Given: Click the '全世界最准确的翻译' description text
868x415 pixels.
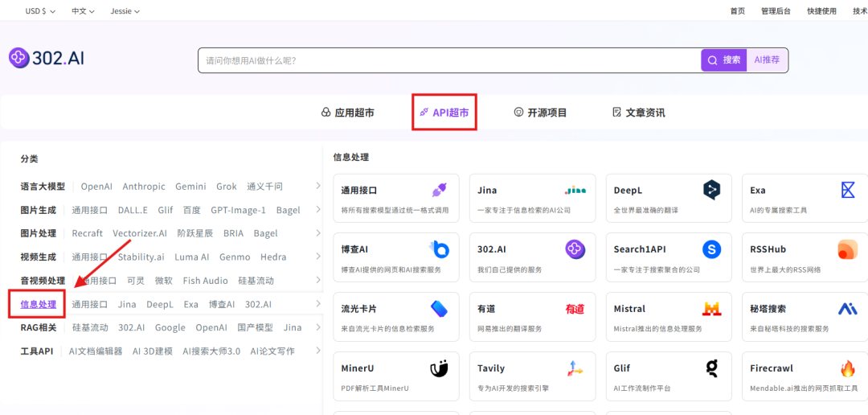Looking at the screenshot, I should pyautogui.click(x=646, y=211).
